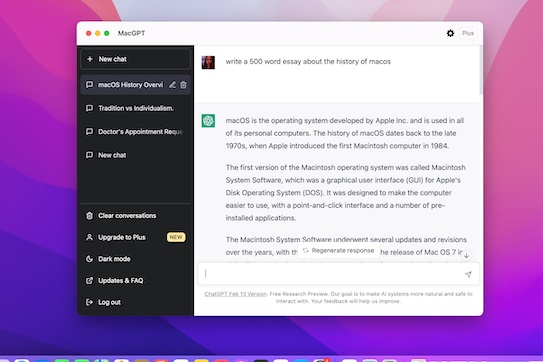Toggle Dark mode in sidebar
The image size is (543, 362).
135,259
